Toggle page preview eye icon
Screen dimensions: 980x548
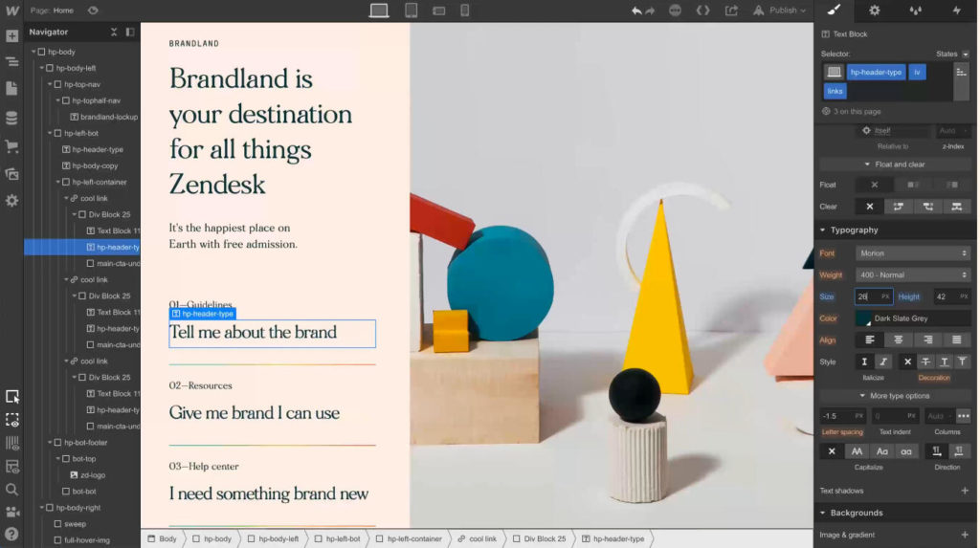(93, 11)
